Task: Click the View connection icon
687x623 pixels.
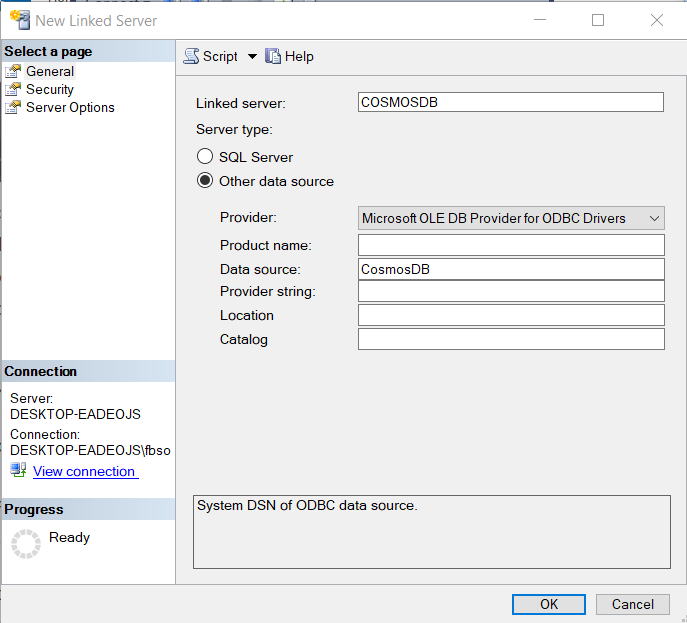Action: (19, 471)
